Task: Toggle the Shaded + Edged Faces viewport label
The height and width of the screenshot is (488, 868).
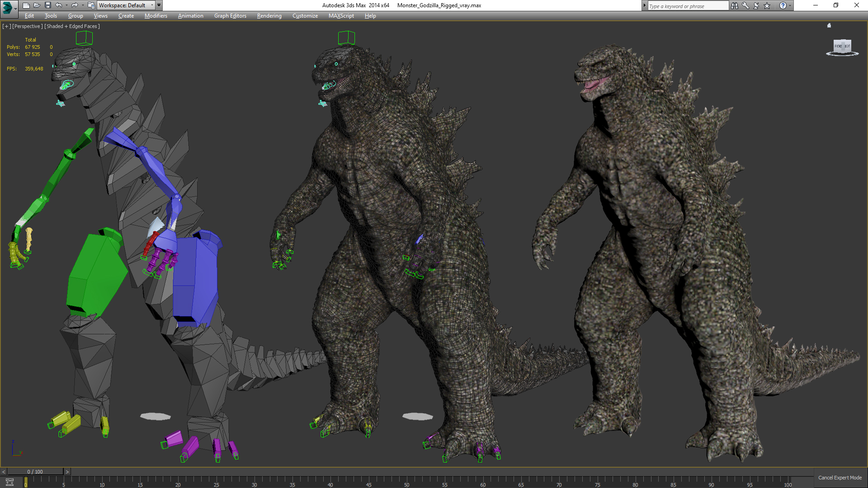Action: pos(72,26)
